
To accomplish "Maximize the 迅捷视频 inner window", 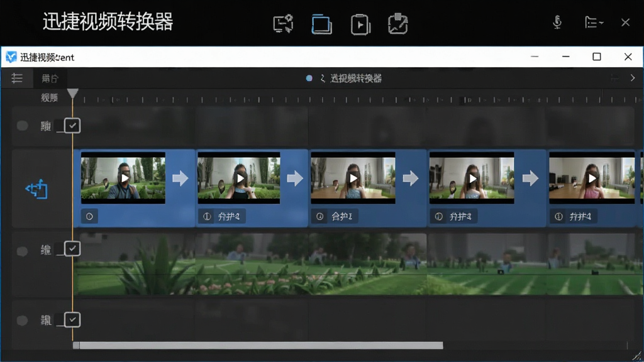I will [597, 57].
